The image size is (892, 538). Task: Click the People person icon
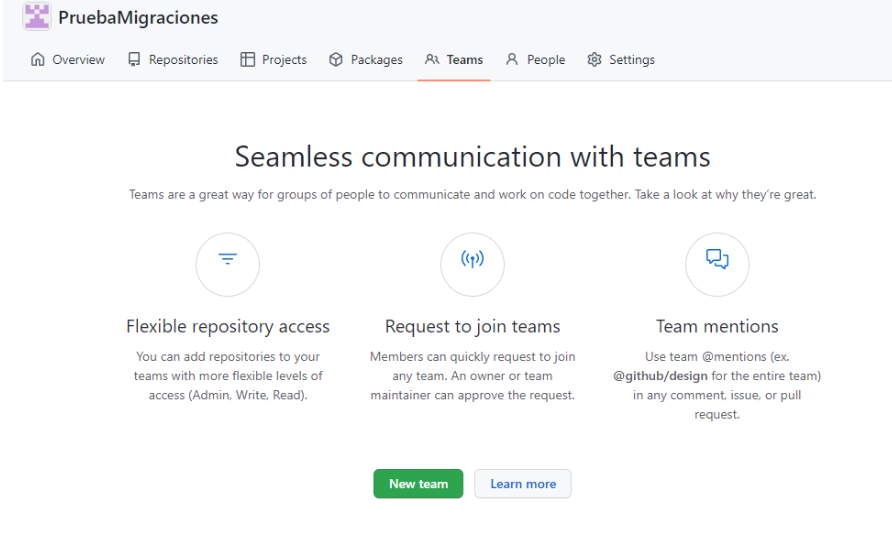click(x=512, y=60)
